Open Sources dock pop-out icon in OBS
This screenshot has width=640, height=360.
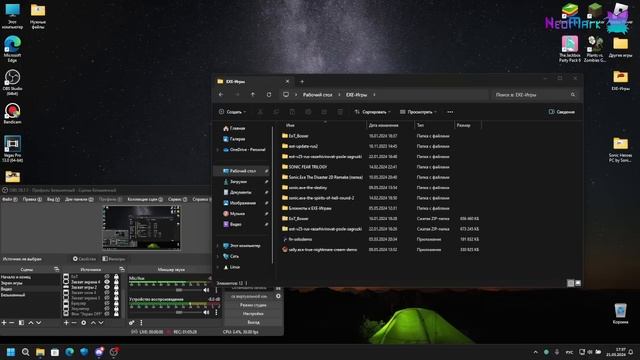(x=122, y=269)
